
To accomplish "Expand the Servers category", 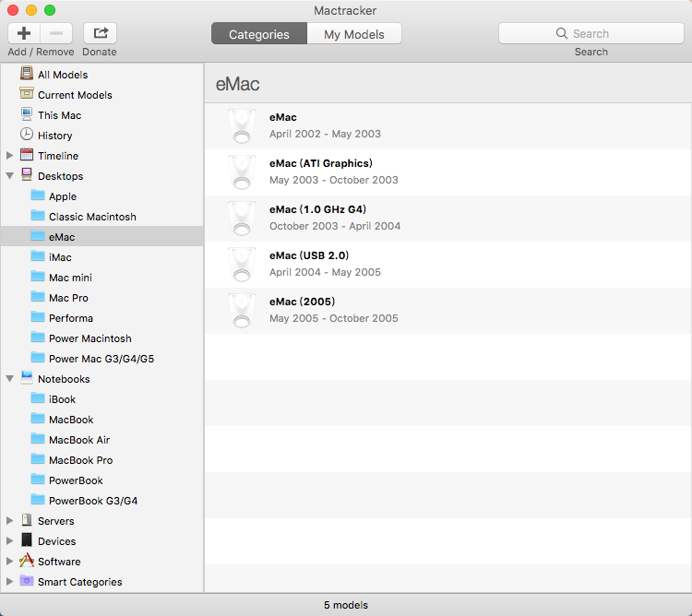I will click(10, 520).
